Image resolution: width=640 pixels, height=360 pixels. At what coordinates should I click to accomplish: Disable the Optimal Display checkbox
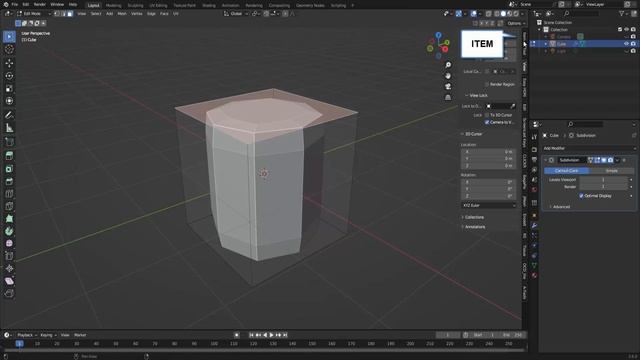click(581, 196)
